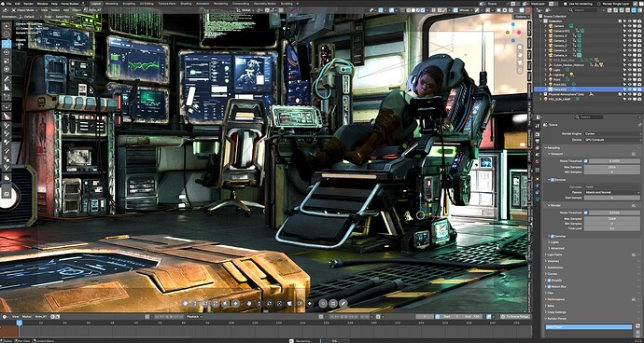Click the viewport pan hand gizmo
The width and height of the screenshot is (644, 343).
coord(520,55)
